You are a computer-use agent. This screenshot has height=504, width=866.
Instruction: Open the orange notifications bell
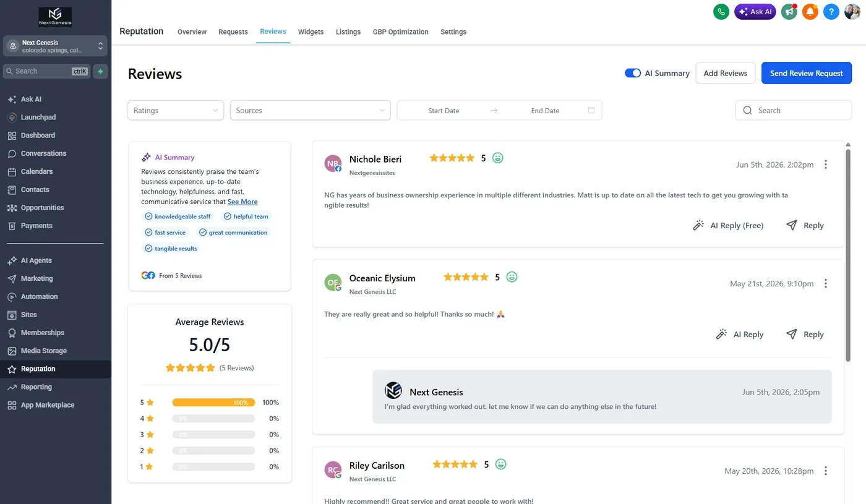[x=810, y=12]
